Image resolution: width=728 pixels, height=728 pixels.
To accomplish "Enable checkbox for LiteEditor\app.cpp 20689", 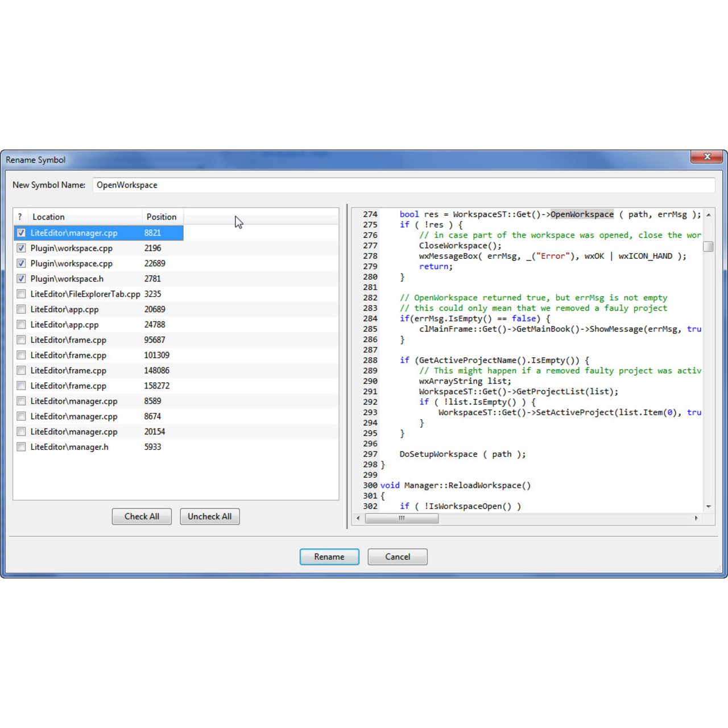I will (x=21, y=309).
